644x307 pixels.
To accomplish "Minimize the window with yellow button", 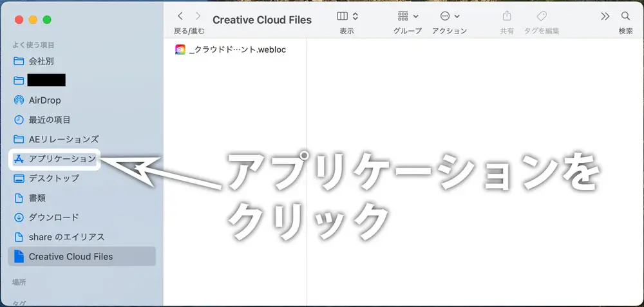I will pyautogui.click(x=33, y=20).
